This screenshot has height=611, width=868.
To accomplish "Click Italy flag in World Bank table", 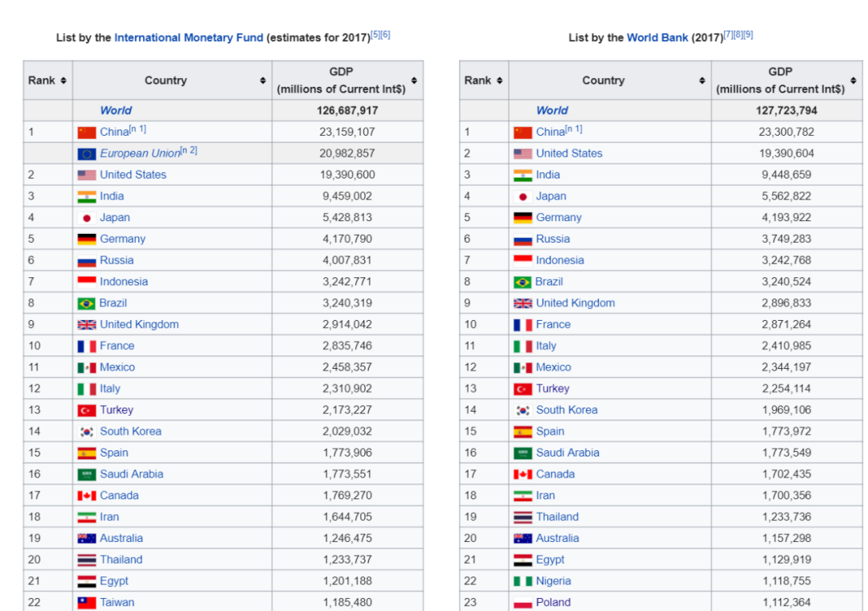I will point(522,347).
